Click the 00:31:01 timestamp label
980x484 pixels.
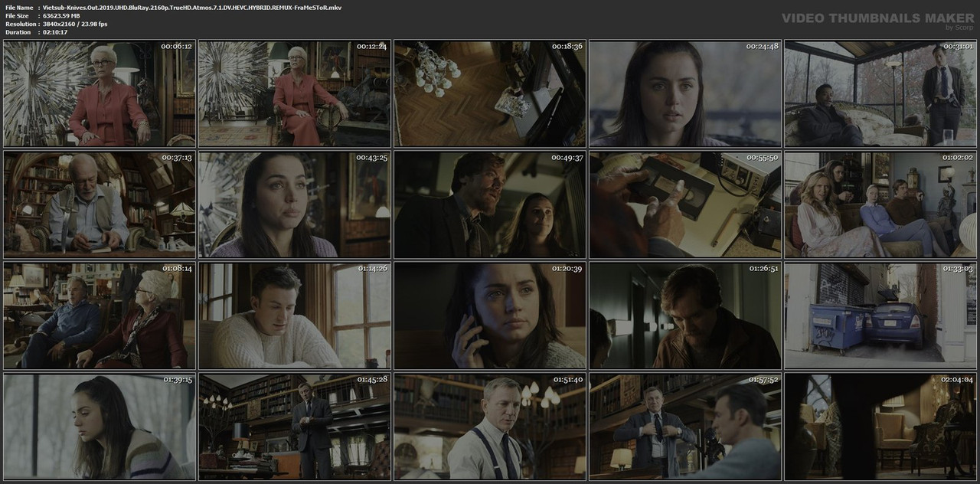coord(957,47)
